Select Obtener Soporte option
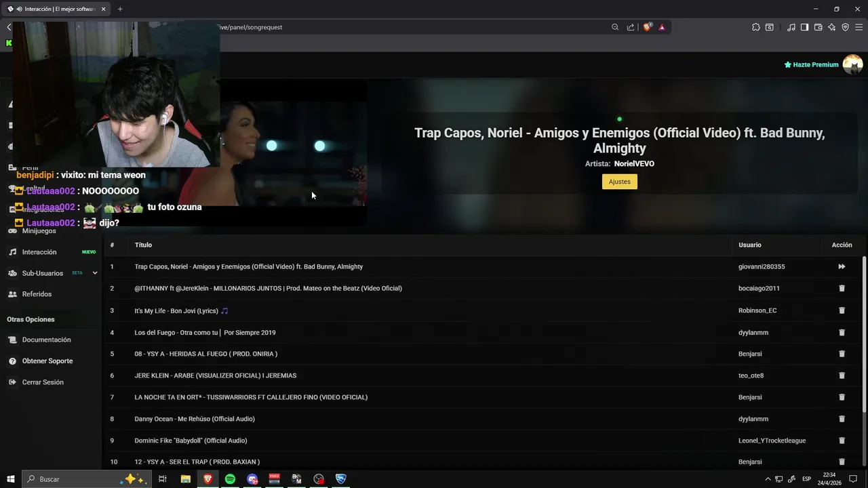 coord(47,361)
